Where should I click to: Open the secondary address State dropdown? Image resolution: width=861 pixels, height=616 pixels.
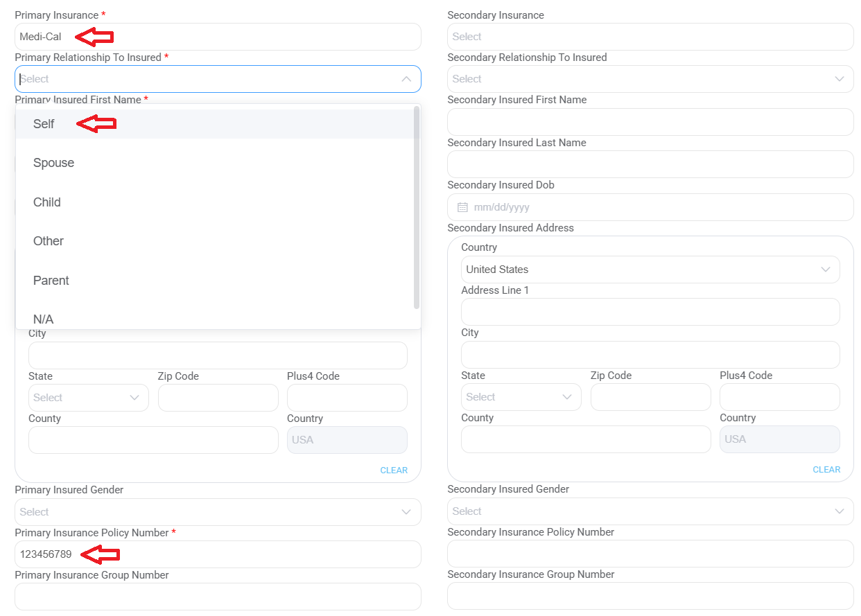(x=521, y=397)
